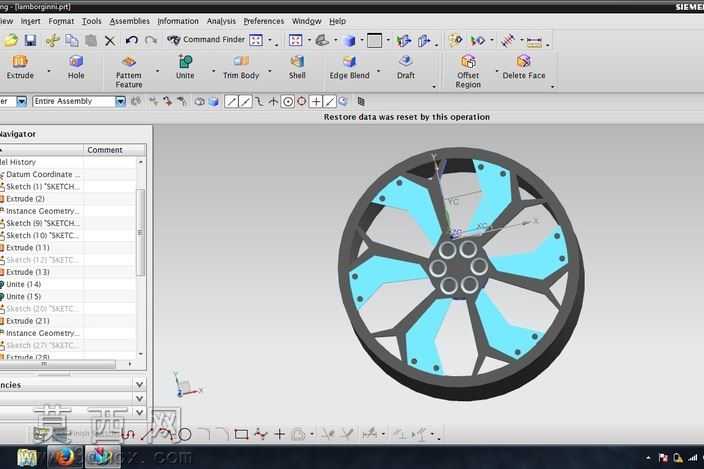Open the Entire Assembly scope dropdown

click(120, 101)
